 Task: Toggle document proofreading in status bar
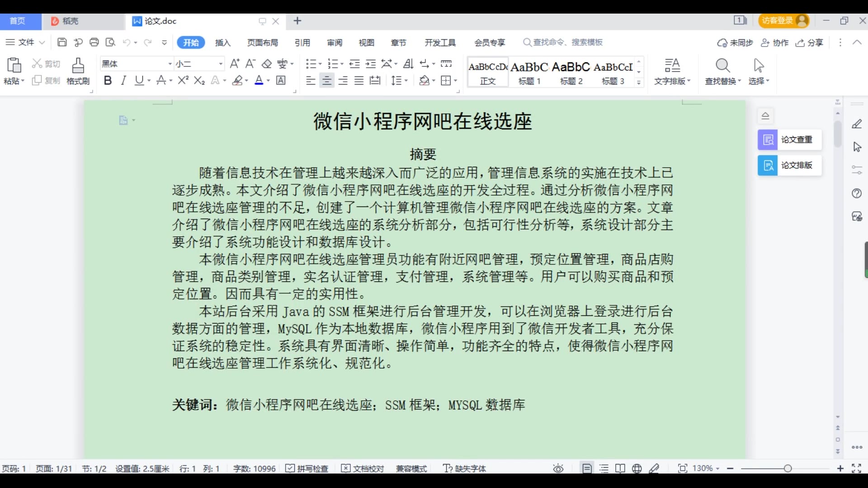click(362, 469)
